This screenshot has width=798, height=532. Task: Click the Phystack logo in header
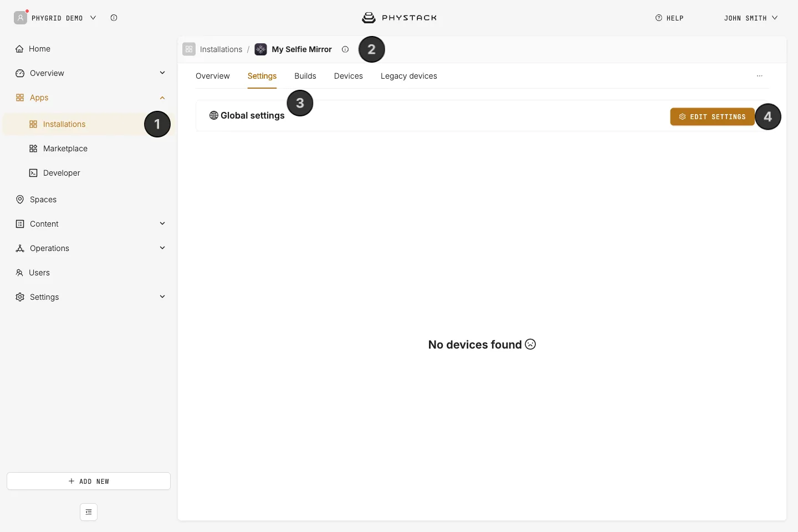pos(400,18)
